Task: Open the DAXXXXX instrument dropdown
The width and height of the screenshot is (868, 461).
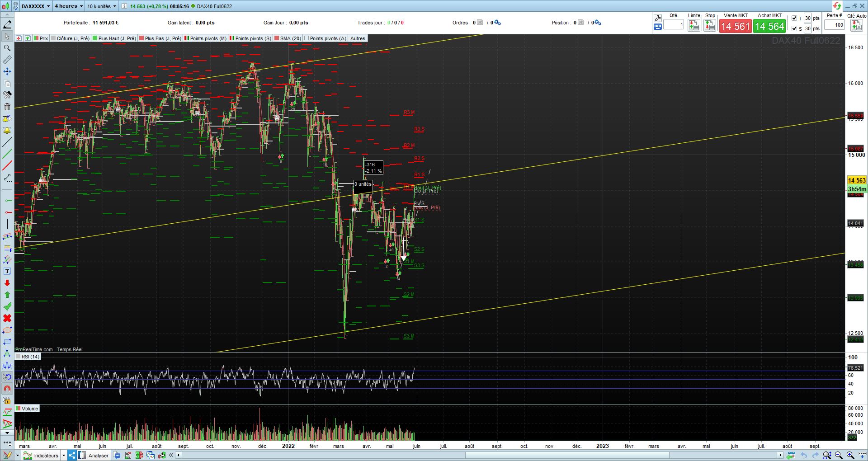Action: point(35,6)
